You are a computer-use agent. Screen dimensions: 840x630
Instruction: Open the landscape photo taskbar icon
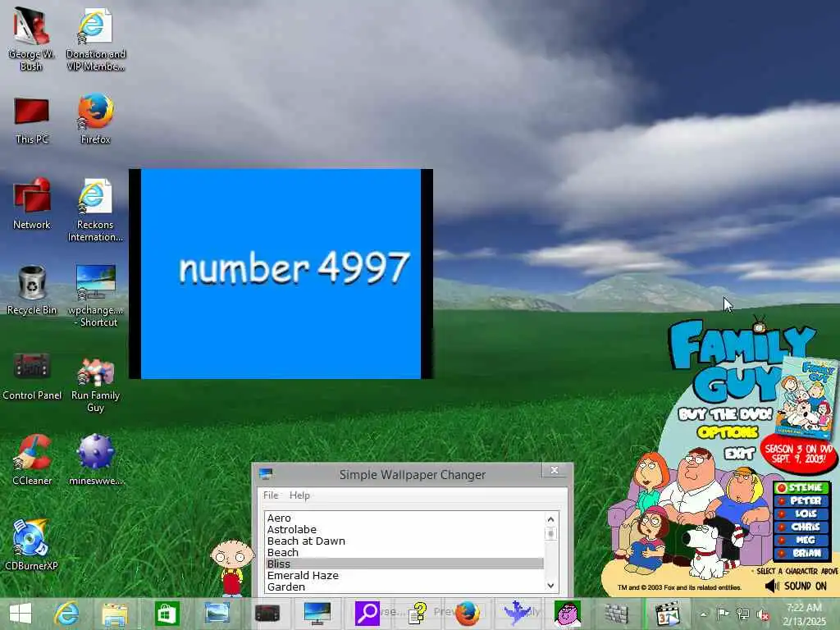tap(217, 614)
